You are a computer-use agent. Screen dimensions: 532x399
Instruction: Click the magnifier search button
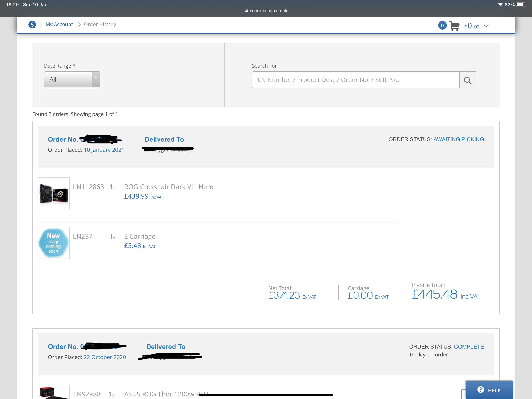(x=467, y=80)
